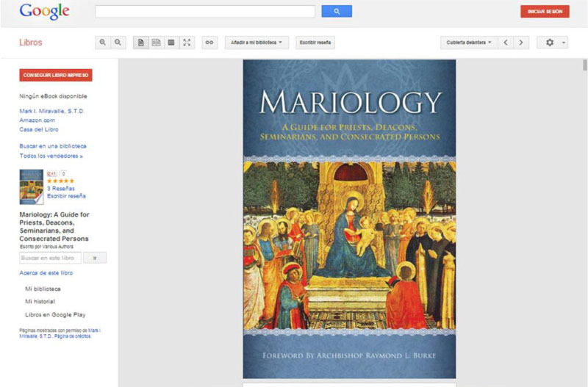Open Todos los vendedores link
588x387 pixels.
click(x=51, y=156)
